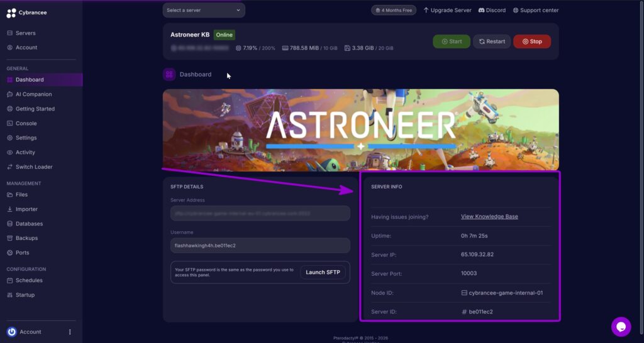This screenshot has height=343, width=644.
Task: Click the Support center globe icon
Action: tap(516, 10)
